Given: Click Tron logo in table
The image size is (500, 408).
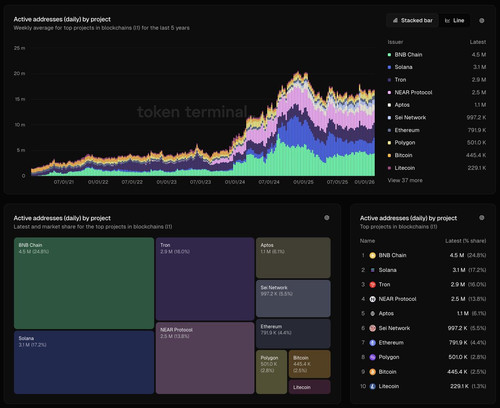Looking at the screenshot, I should point(373,285).
